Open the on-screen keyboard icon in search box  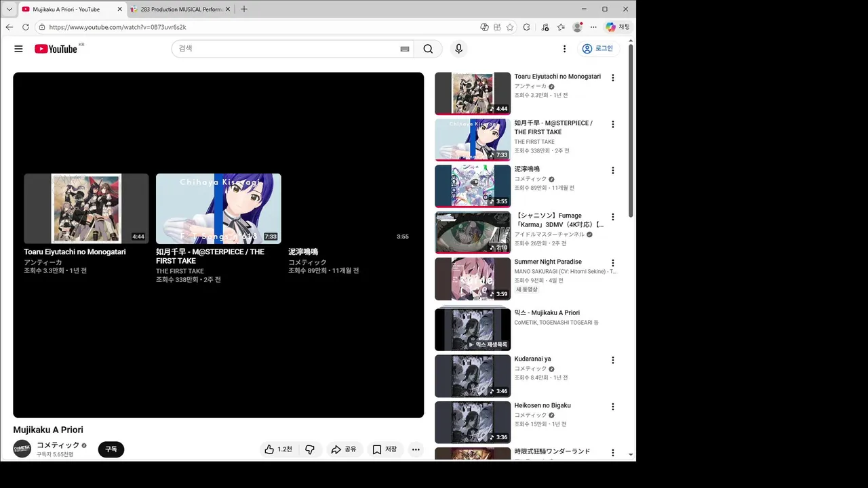coord(405,49)
